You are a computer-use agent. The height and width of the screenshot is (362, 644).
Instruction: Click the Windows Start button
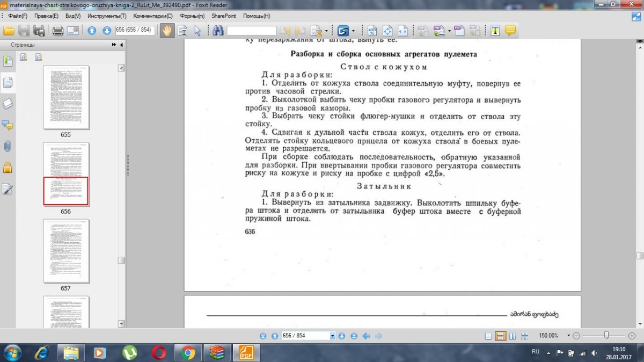tap(12, 352)
